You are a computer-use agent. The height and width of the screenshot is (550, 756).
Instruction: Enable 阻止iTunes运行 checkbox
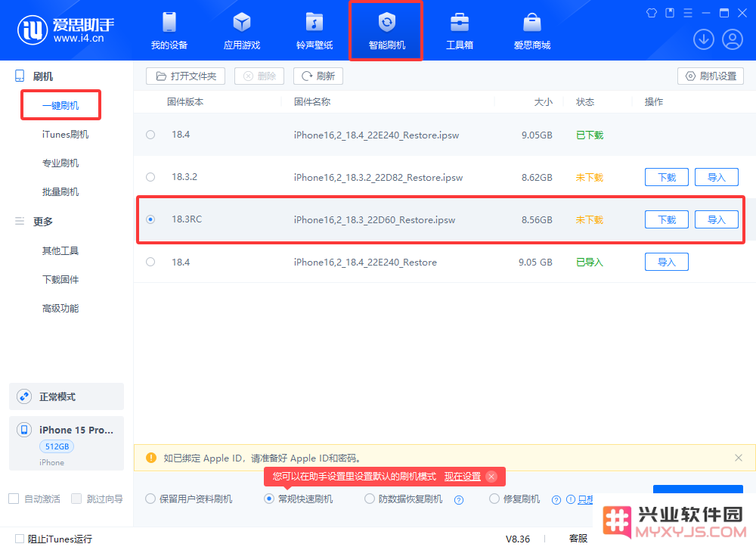20,539
